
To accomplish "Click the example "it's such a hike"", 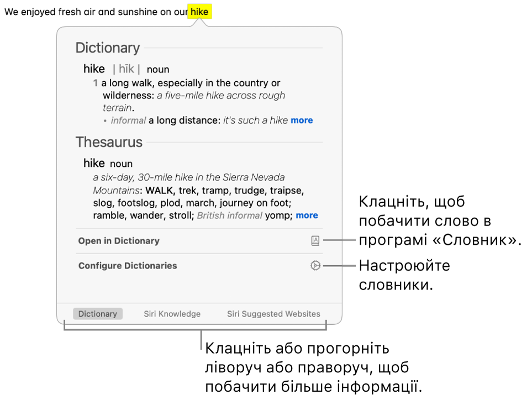I will (255, 120).
